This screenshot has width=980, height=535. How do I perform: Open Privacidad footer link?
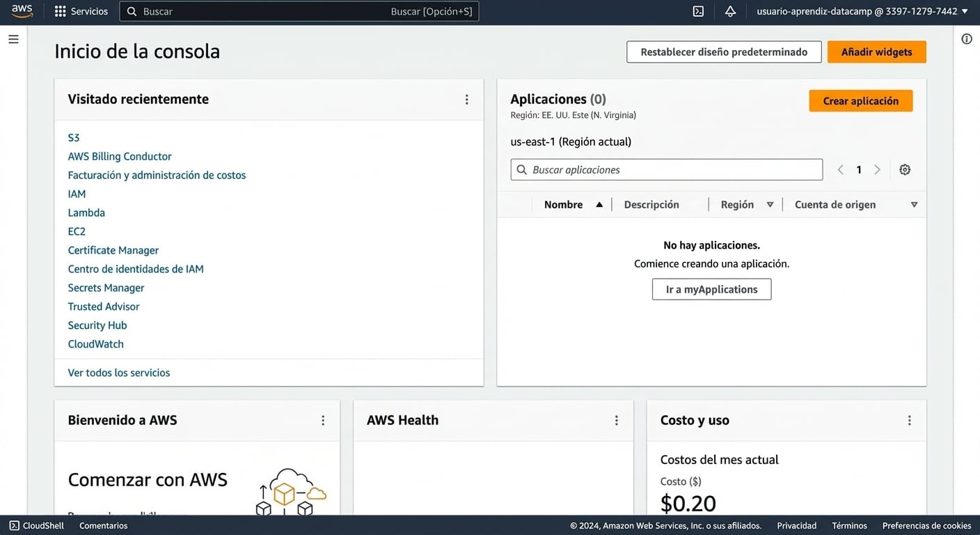coord(797,525)
